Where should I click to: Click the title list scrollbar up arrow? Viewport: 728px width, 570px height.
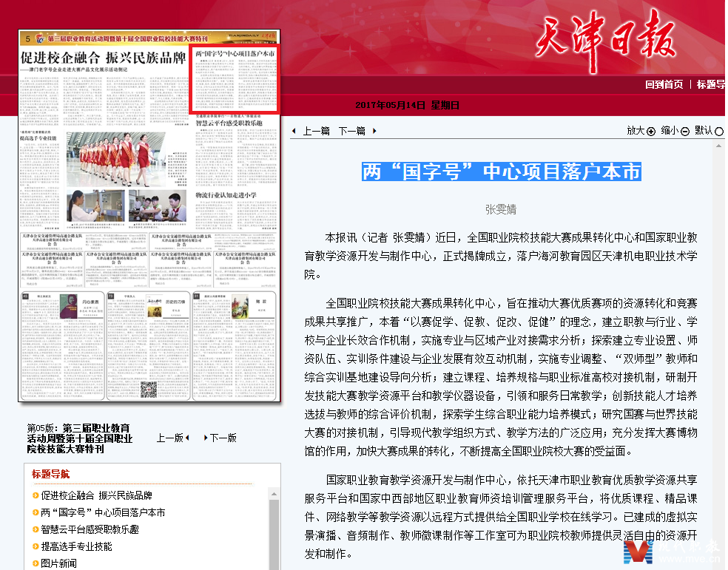point(274,494)
